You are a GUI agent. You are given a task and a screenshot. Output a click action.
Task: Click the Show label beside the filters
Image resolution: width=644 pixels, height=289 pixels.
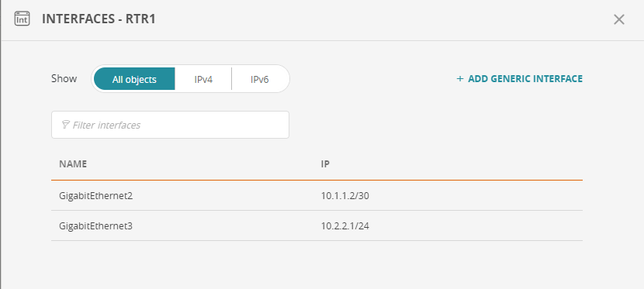click(x=64, y=78)
